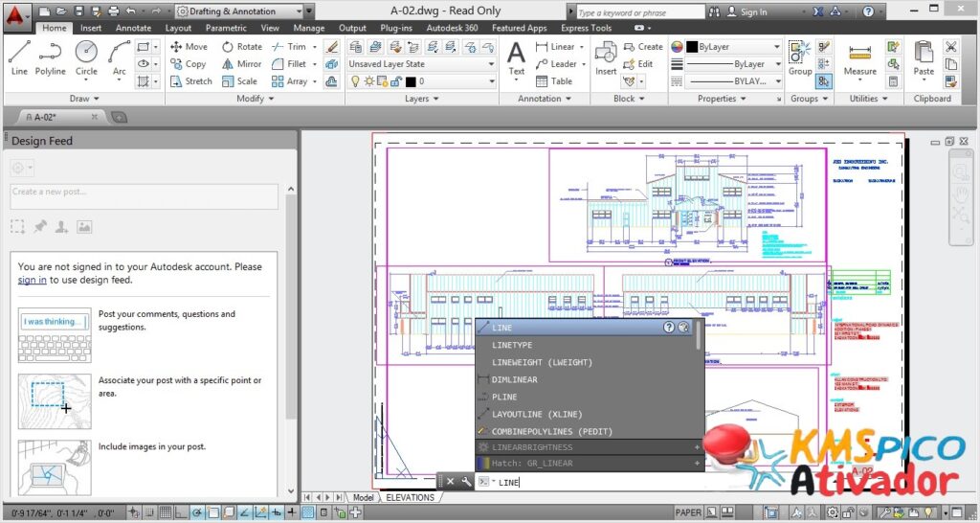Toggle the layer freeze sun icon
This screenshot has width=980, height=523.
[368, 81]
